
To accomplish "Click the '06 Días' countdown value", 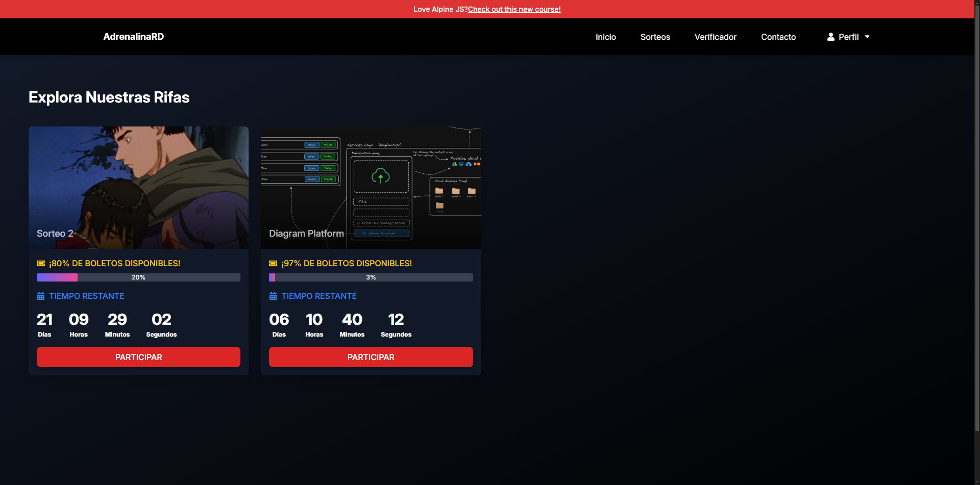I will [x=279, y=325].
